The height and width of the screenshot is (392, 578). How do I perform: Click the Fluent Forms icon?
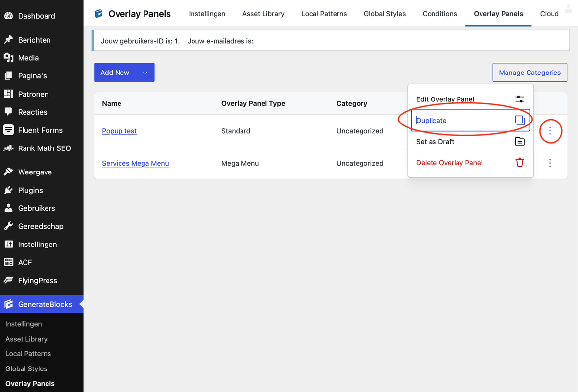tap(8, 130)
